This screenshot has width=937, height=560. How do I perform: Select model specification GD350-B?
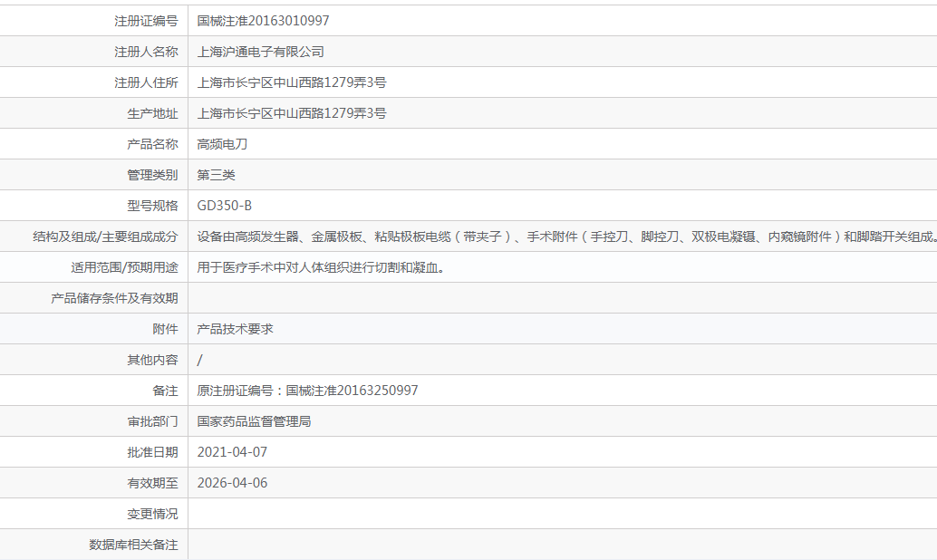pyautogui.click(x=225, y=206)
